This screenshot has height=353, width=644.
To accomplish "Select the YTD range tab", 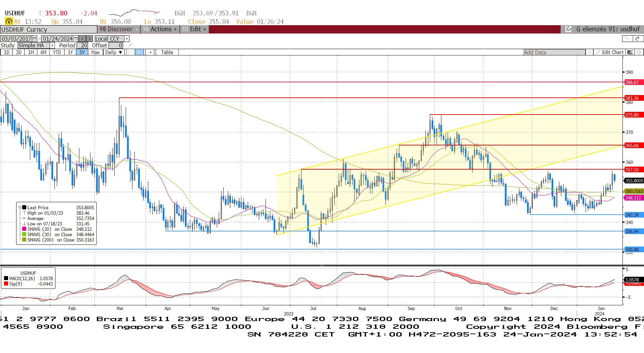I will click(x=57, y=52).
